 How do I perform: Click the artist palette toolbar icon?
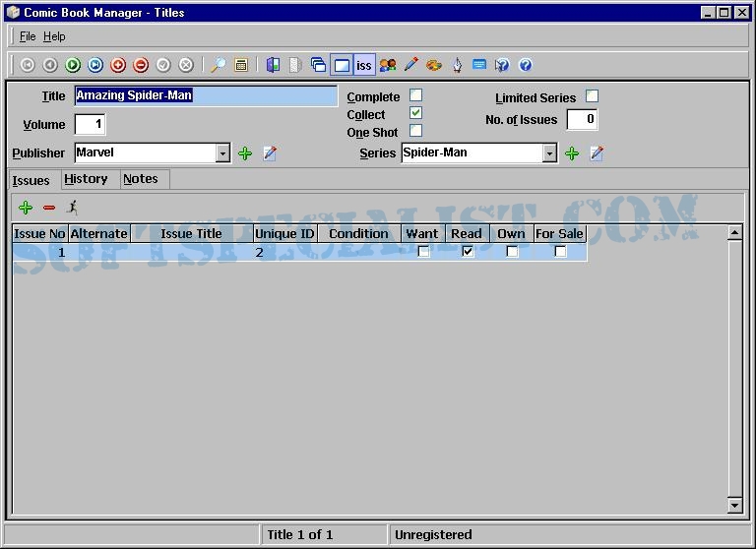click(x=433, y=65)
